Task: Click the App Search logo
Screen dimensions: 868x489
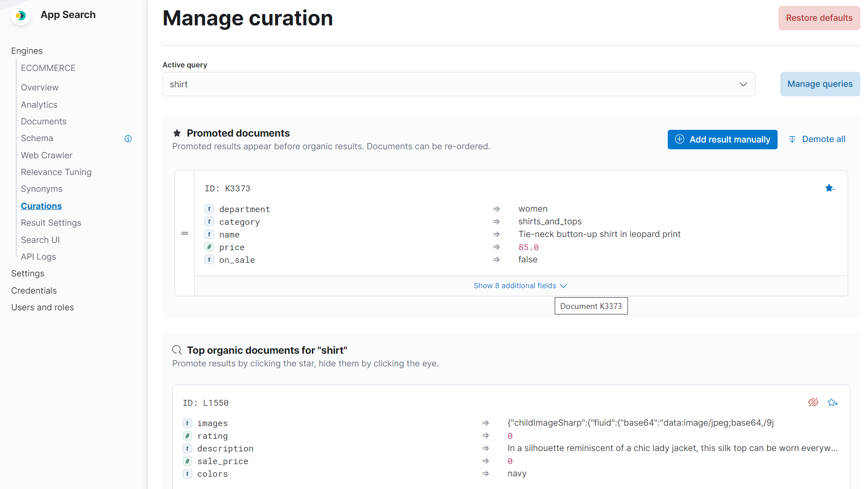Action: click(21, 15)
